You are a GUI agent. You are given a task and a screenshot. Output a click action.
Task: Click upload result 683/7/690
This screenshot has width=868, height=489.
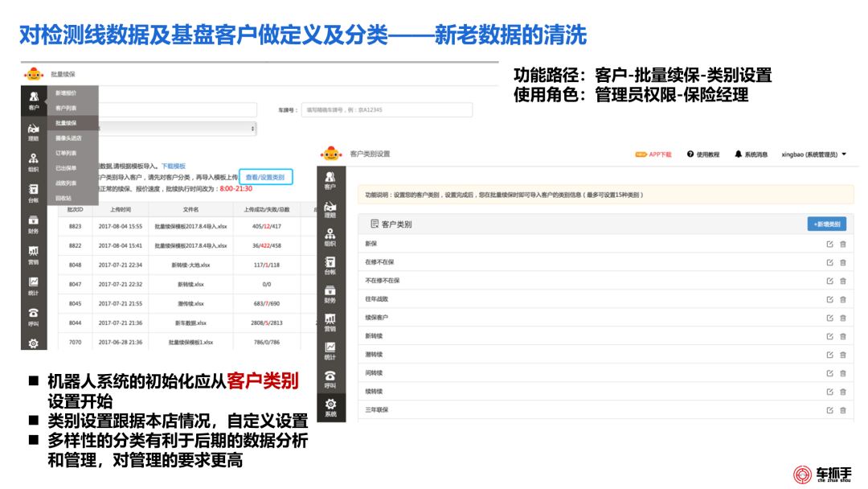(266, 303)
